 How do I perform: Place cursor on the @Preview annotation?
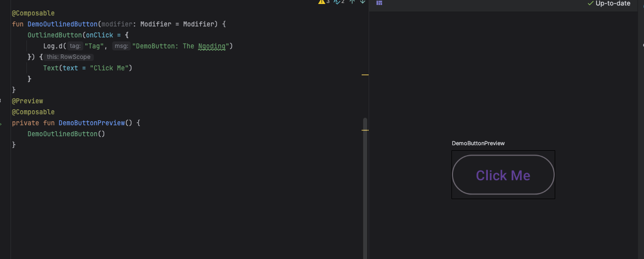coord(27,101)
